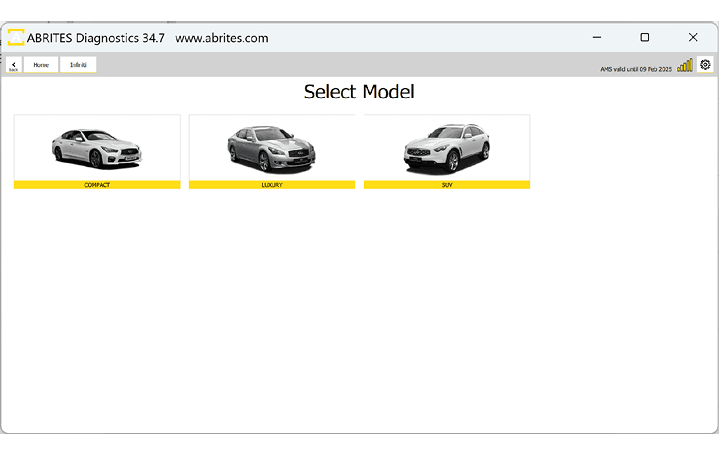This screenshot has width=719, height=455.
Task: Minimize the ABRITES Diagnostics window
Action: click(596, 38)
